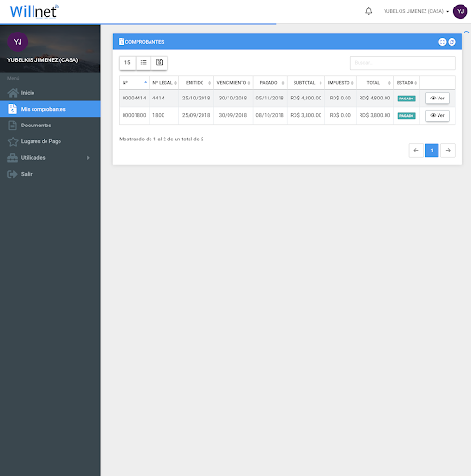Select Mis comprobantes menu item
Viewport: 471px width, 476px height.
50,109
